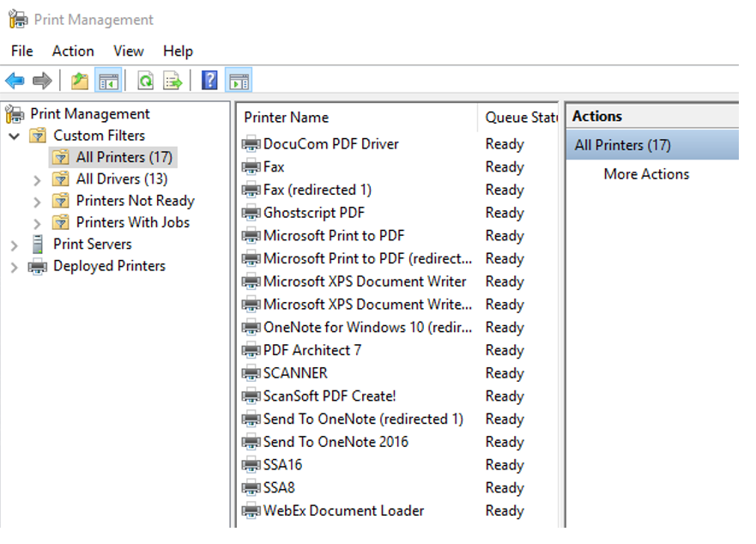Click the Ready status for SCANNER
The height and width of the screenshot is (544, 756).
[x=505, y=372]
